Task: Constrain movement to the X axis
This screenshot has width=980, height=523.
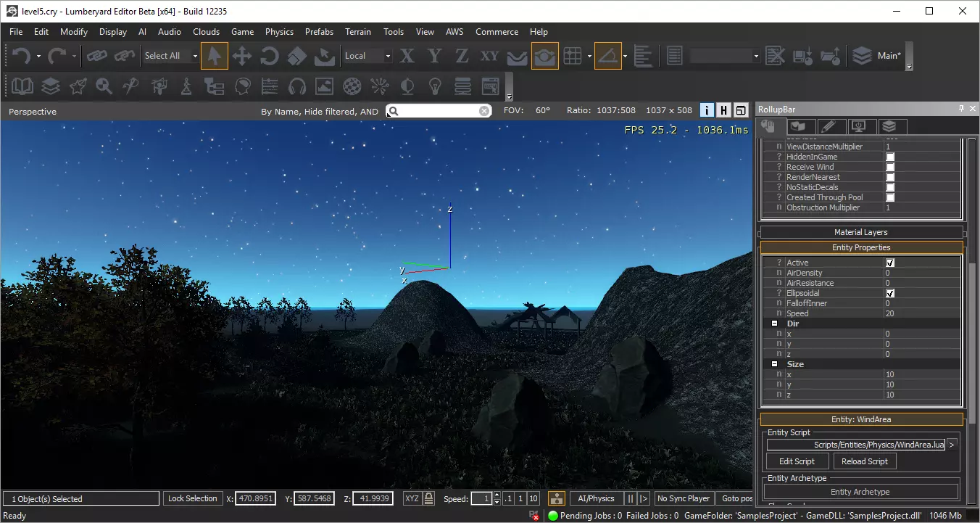Action: [x=407, y=56]
